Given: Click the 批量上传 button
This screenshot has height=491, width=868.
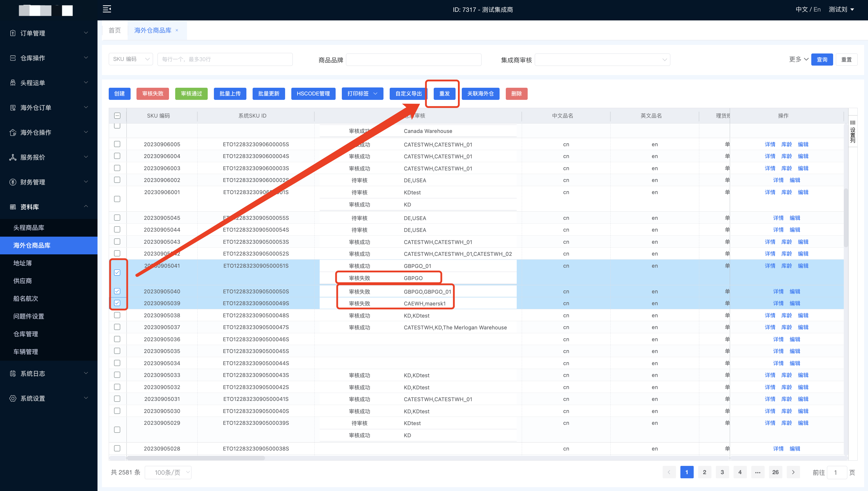Looking at the screenshot, I should [x=230, y=93].
